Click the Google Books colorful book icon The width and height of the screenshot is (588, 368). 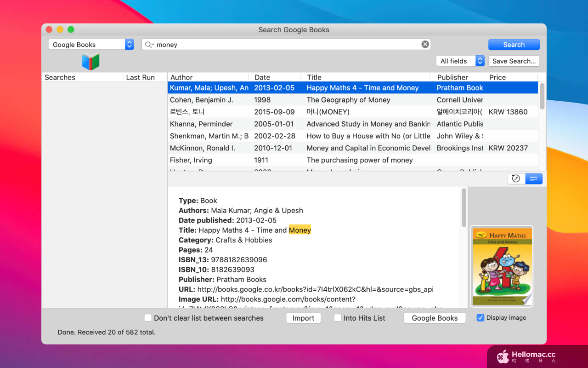point(90,62)
